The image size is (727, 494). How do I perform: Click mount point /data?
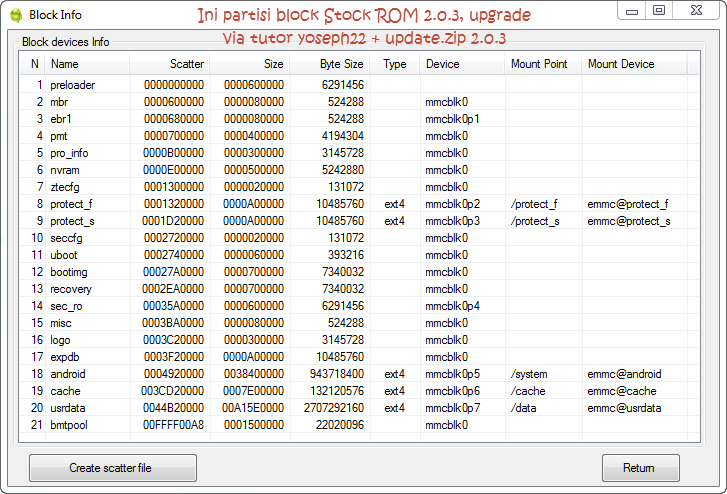pos(523,408)
